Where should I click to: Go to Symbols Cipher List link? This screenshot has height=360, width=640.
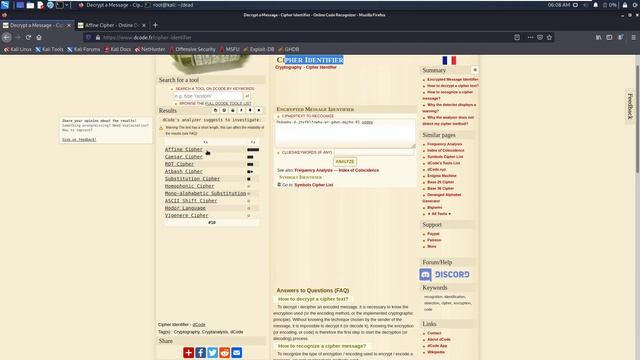click(313, 185)
